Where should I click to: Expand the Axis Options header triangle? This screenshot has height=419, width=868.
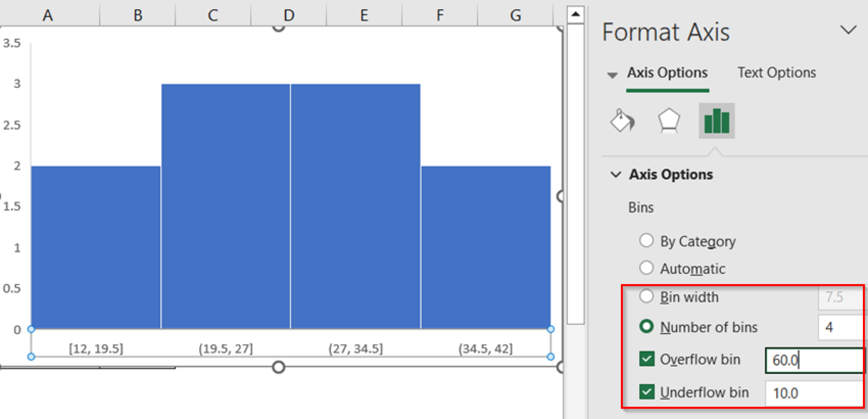pyautogui.click(x=612, y=75)
